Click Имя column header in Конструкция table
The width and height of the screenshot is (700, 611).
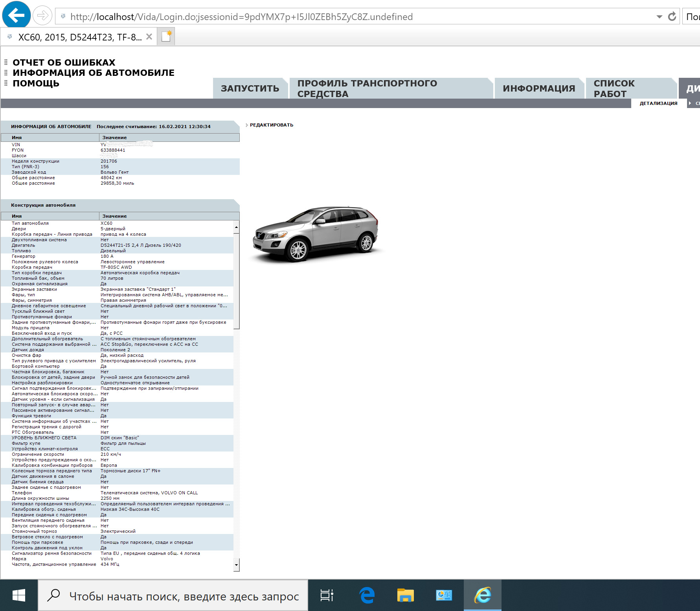pos(50,216)
